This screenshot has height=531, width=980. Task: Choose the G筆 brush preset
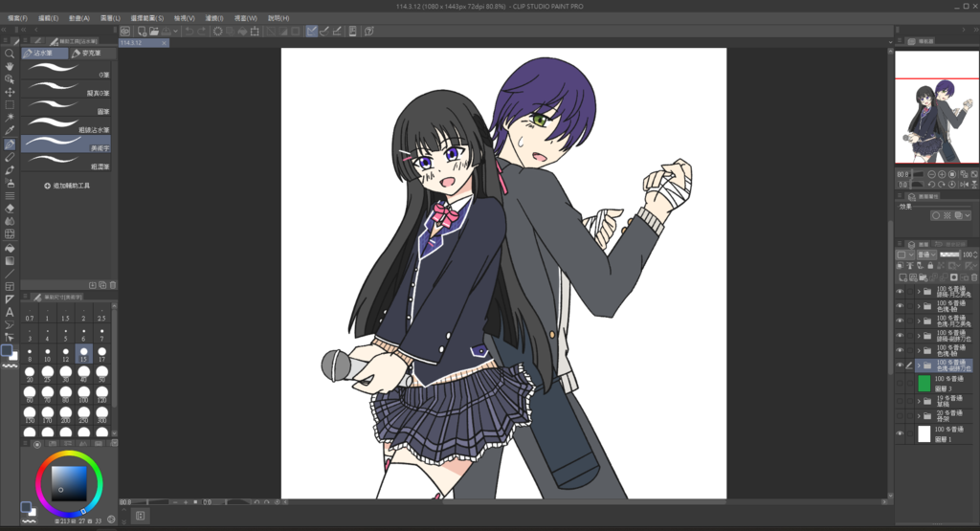(x=66, y=71)
